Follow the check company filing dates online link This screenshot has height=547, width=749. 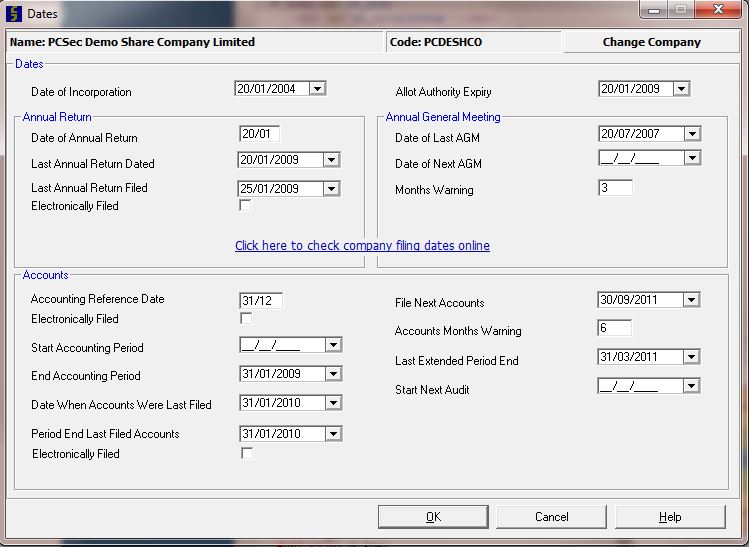tap(362, 246)
